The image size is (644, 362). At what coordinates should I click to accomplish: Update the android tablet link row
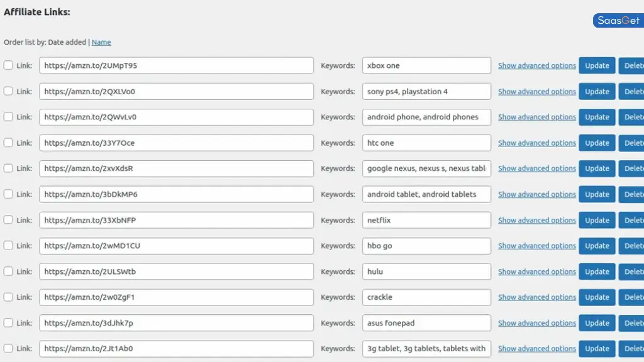coord(597,194)
